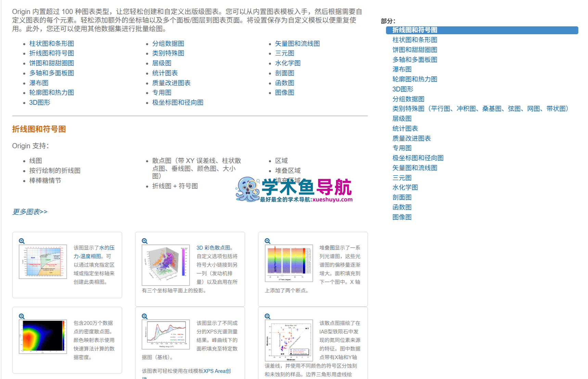Image resolution: width=588 pixels, height=379 pixels.
Task: Open 图像图 link in the intro bullet list
Action: 285,93
